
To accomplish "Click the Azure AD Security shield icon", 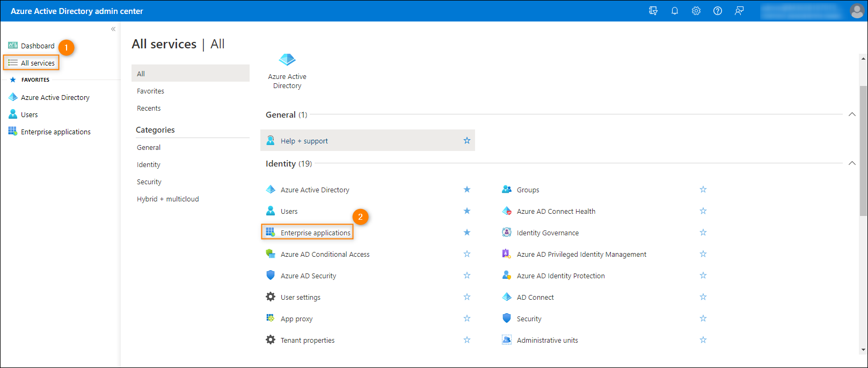I will (x=271, y=275).
